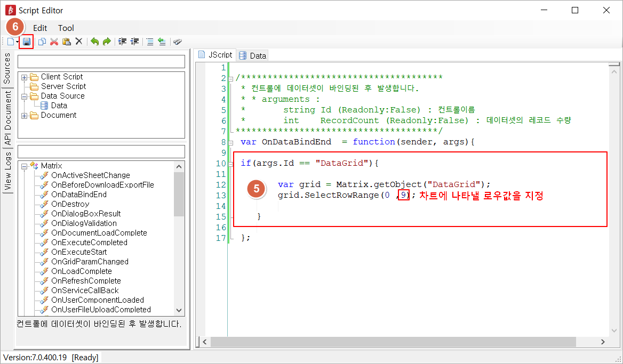Viewport: 623px width, 364px height.
Task: Click the Copy icon in the toolbar
Action: point(42,42)
